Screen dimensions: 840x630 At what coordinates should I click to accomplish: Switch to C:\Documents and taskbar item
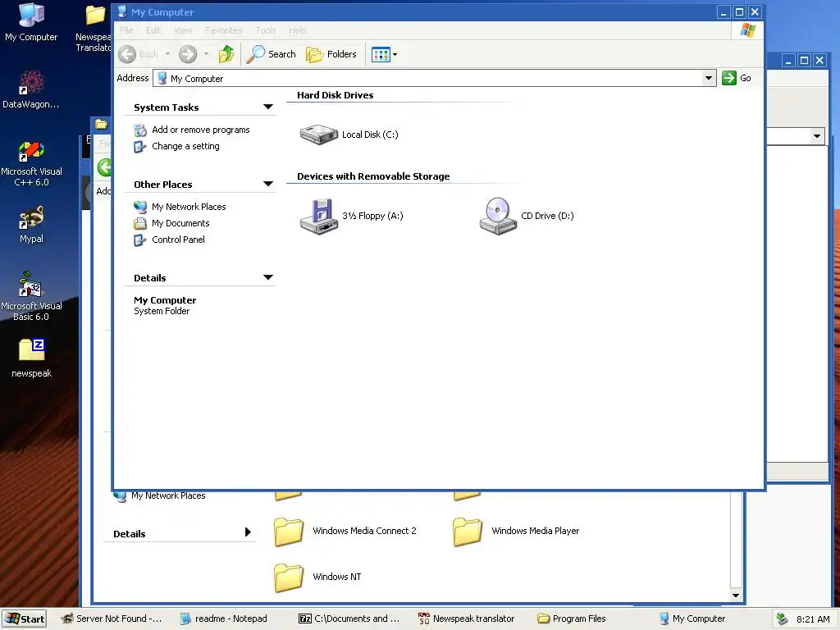[349, 619]
